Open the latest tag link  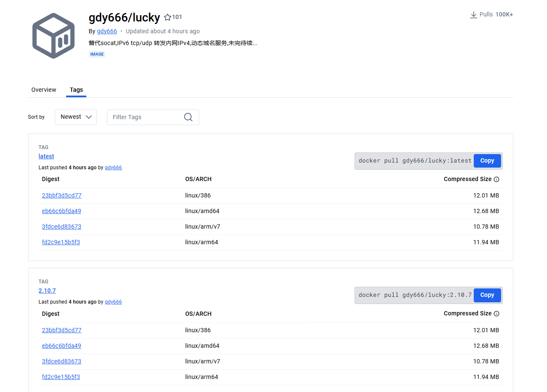(x=46, y=156)
